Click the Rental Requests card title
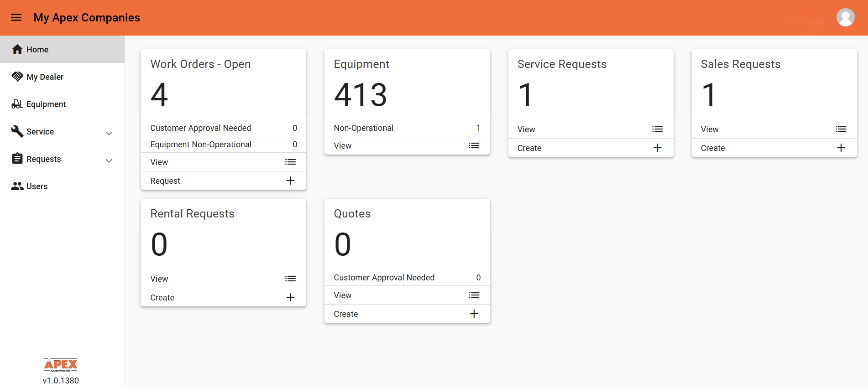This screenshot has height=388, width=868. 192,213
